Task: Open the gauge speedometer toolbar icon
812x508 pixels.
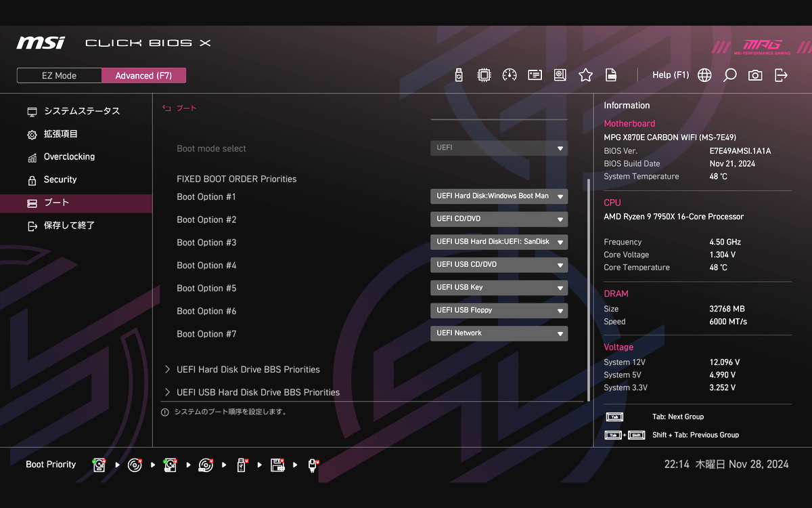Action: pos(510,75)
